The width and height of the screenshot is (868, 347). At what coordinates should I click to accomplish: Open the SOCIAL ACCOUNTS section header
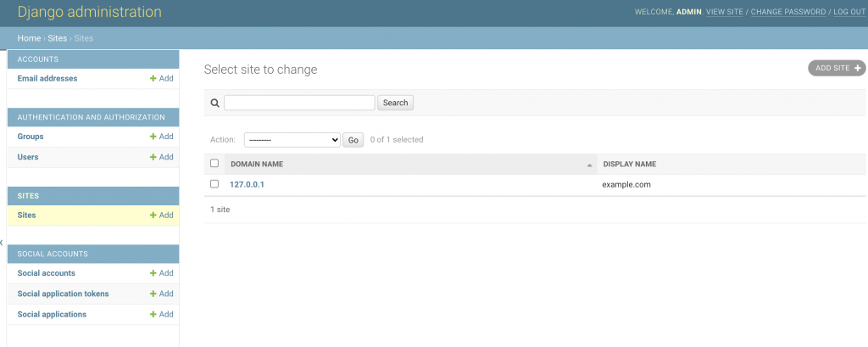(x=53, y=254)
